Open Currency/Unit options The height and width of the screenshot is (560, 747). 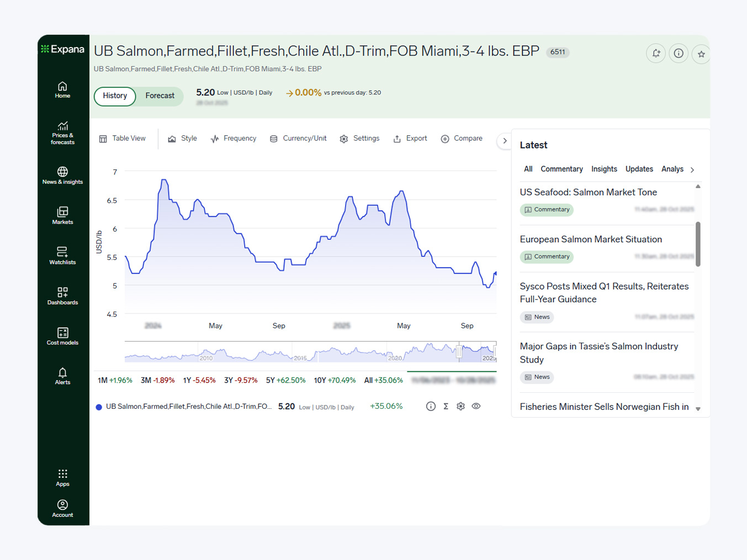tap(298, 138)
